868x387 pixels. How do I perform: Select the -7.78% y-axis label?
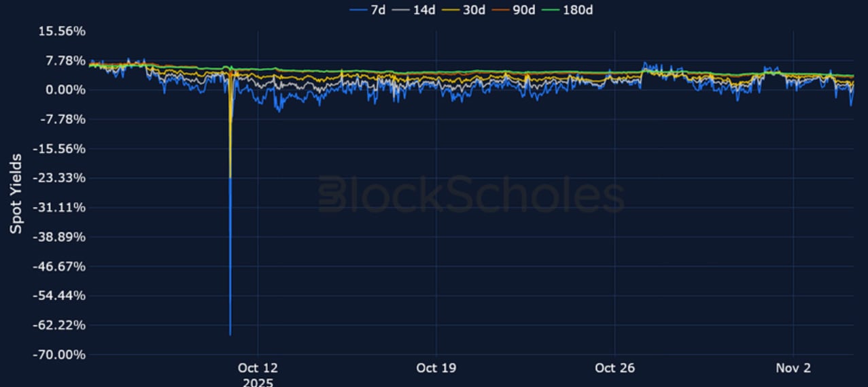click(63, 119)
